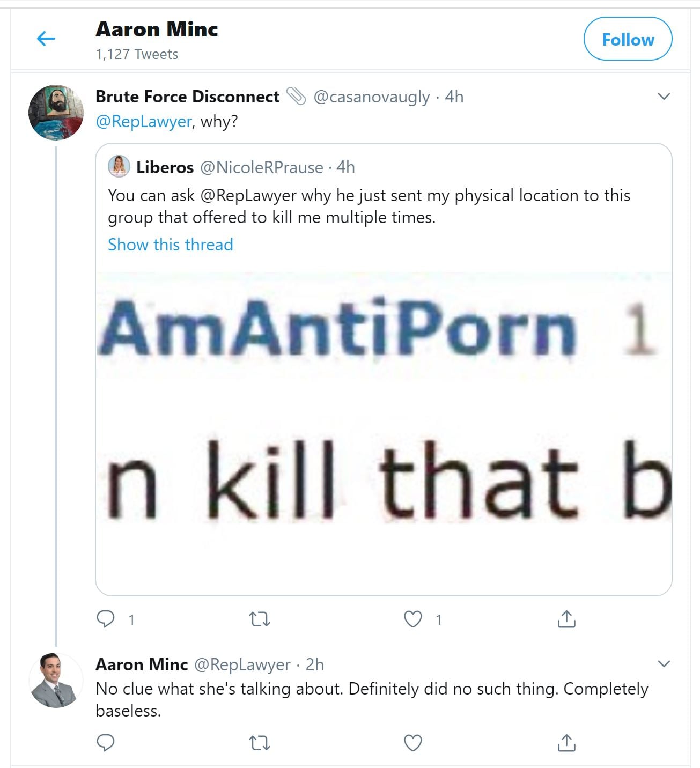Share Brute Force Disconnect's tweet
Image resolution: width=700 pixels, height=768 pixels.
pos(566,619)
